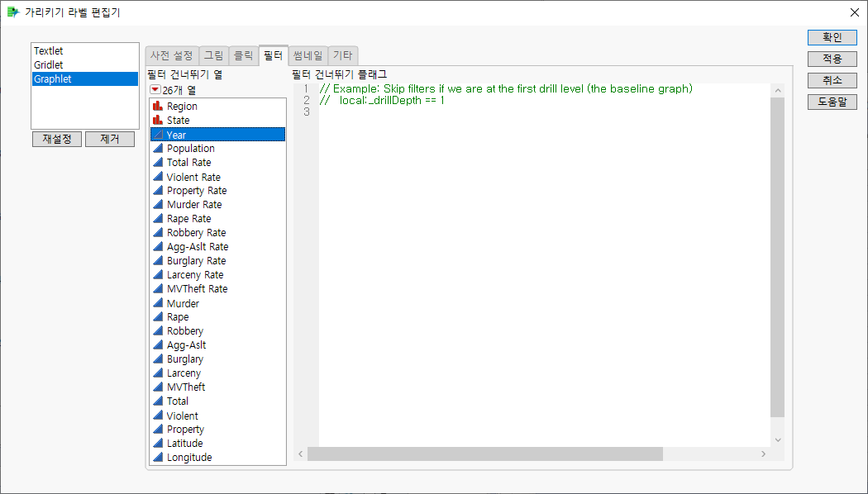Click the 재설정 reset button
The height and width of the screenshot is (494, 868).
pyautogui.click(x=57, y=139)
